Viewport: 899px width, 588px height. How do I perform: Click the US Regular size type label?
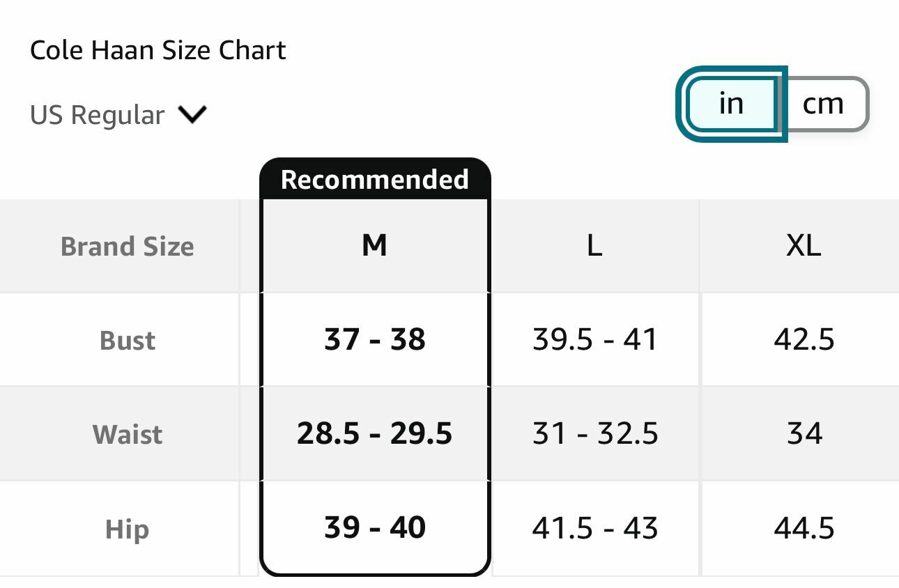pos(98,115)
